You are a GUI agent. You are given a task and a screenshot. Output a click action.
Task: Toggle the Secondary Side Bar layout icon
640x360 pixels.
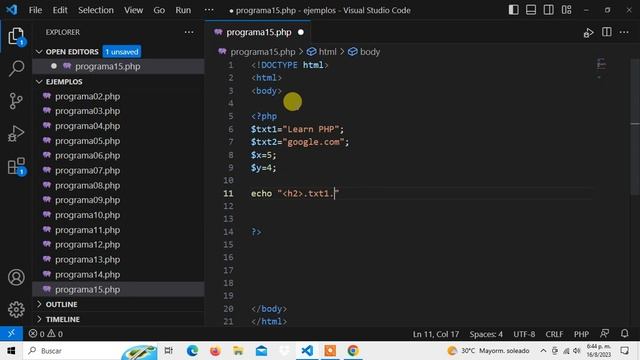pyautogui.click(x=549, y=10)
